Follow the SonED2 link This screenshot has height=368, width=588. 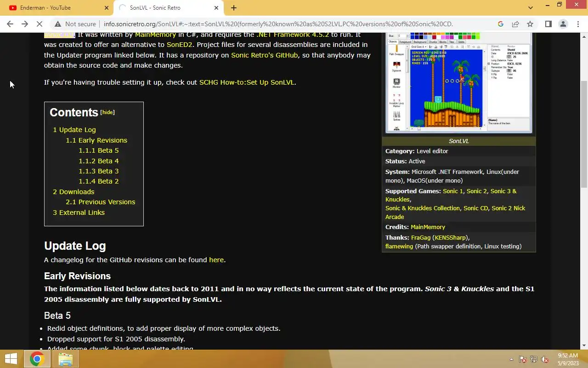tap(180, 45)
